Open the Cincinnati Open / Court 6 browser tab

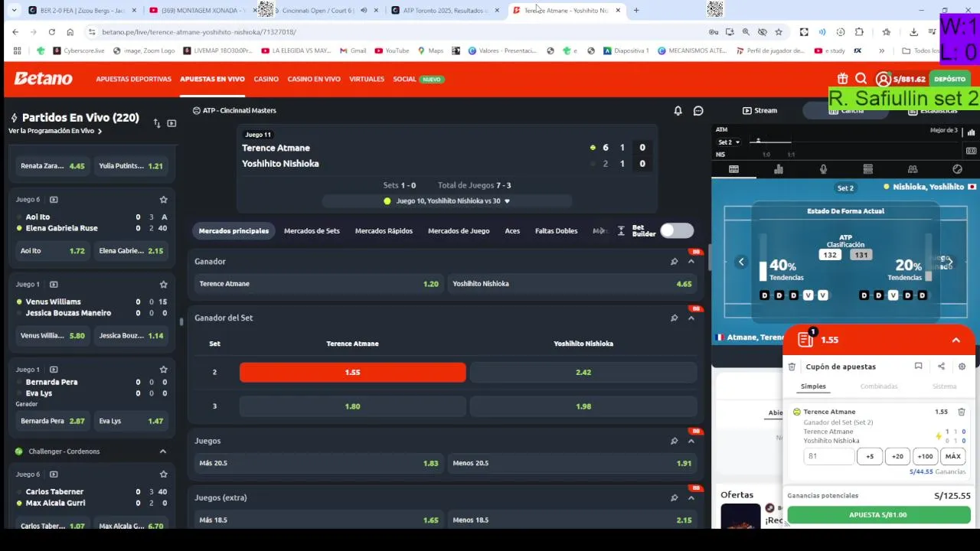pos(316,11)
